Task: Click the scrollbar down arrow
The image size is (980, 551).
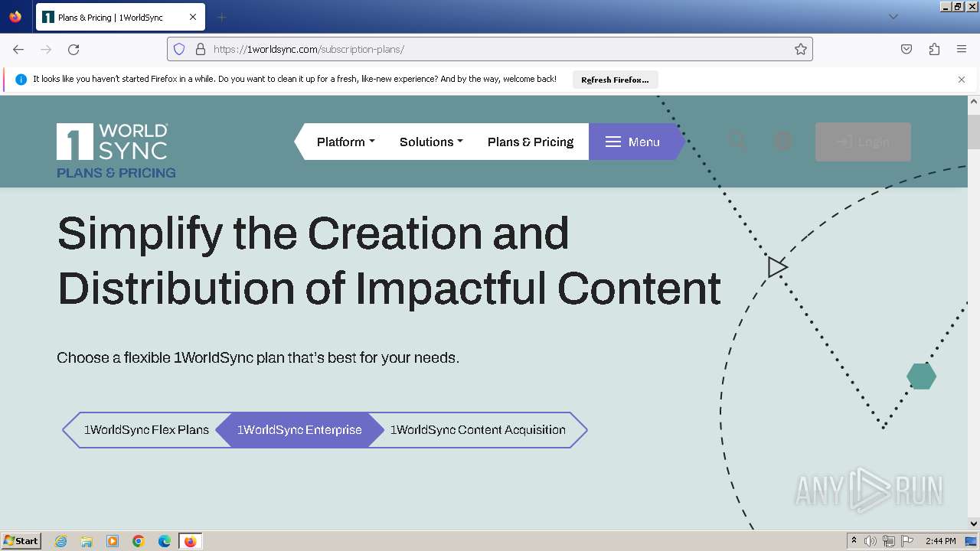Action: 974,523
